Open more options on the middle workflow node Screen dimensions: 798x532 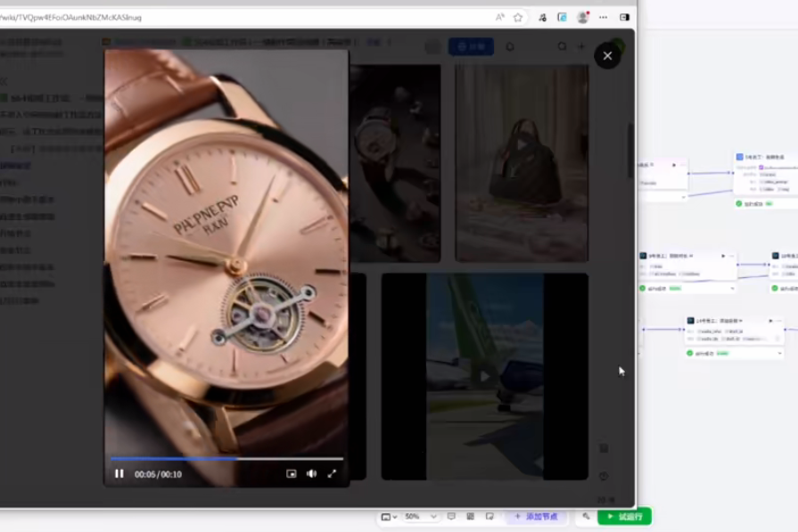[731, 256]
